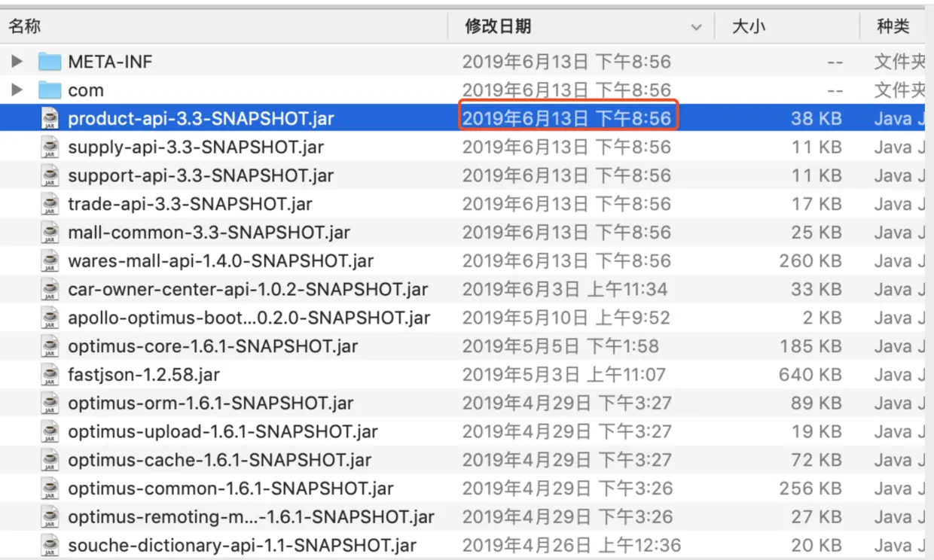Select file optimus-common-1.6.1-SNAPSHOT.jar
Screen dimensions: 934x560
pos(230,488)
